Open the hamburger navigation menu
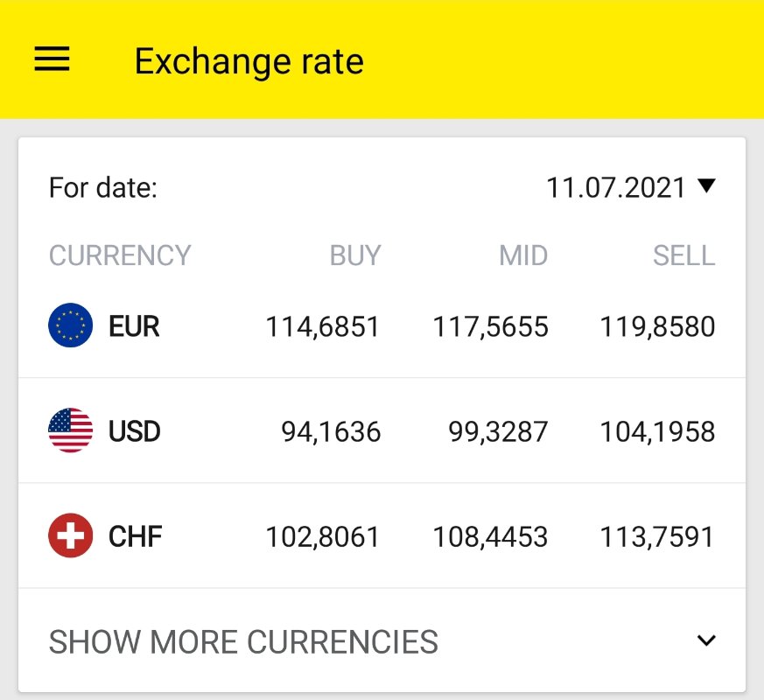The width and height of the screenshot is (764, 700). [52, 59]
